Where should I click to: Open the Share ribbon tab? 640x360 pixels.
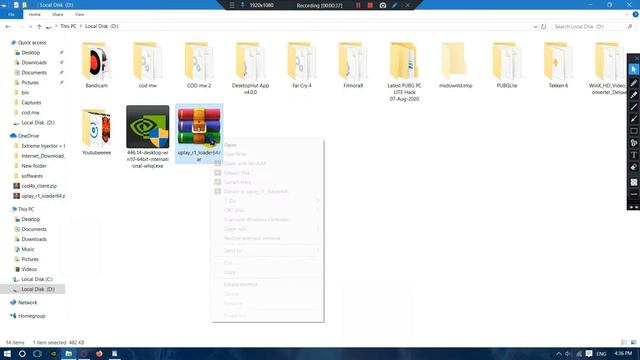pyautogui.click(x=58, y=14)
